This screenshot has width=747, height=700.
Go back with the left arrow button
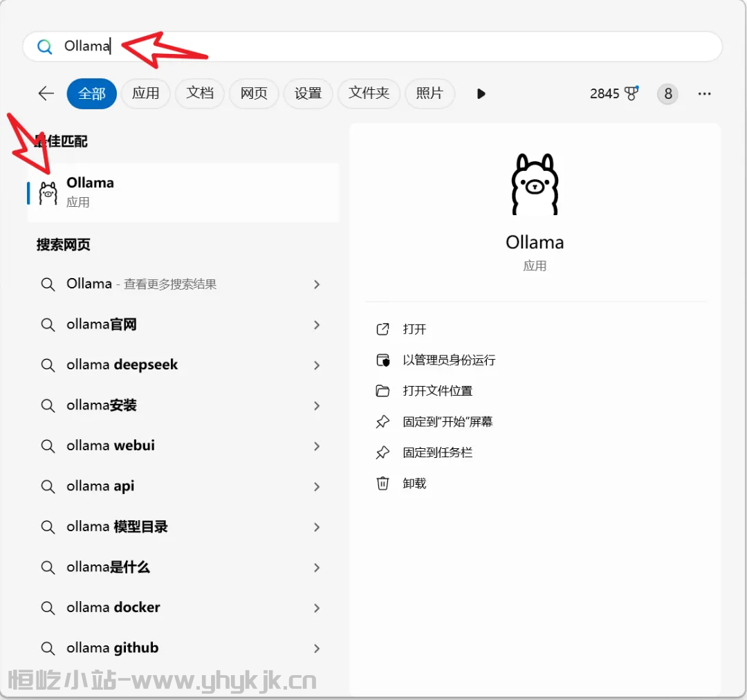(46, 93)
